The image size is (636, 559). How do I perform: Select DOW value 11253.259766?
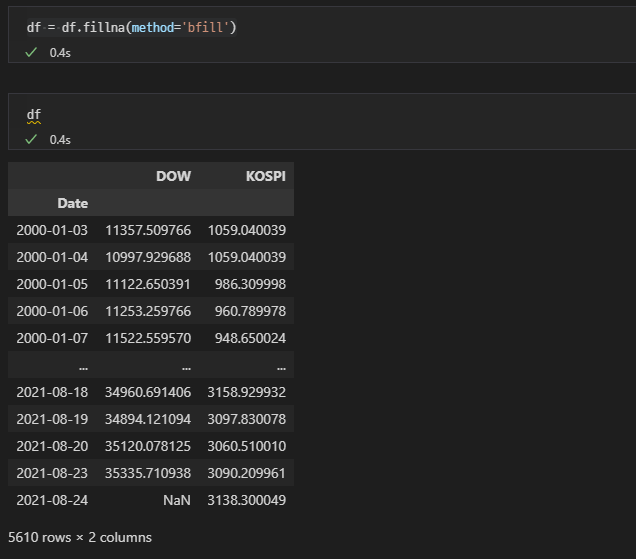[x=148, y=311]
